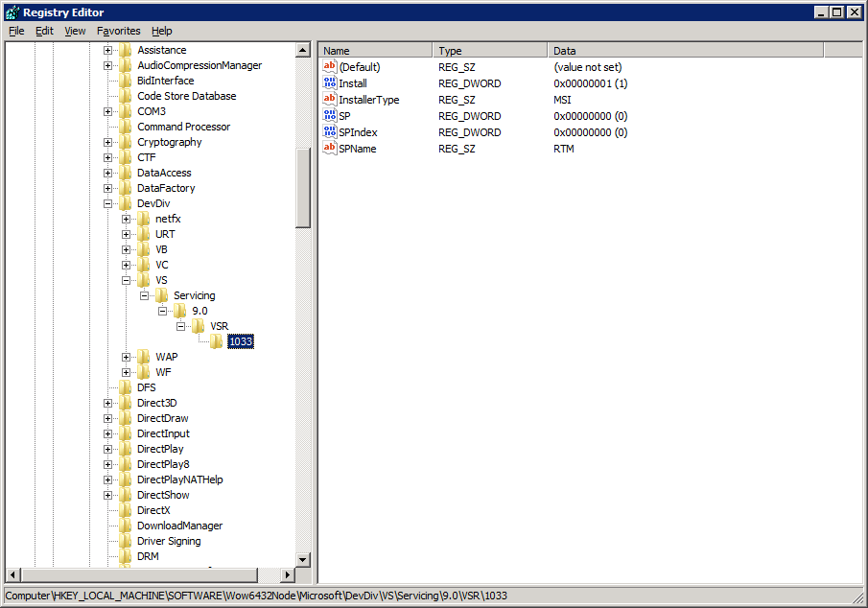The width and height of the screenshot is (868, 608).
Task: Click the registry path in status bar
Action: [x=256, y=596]
